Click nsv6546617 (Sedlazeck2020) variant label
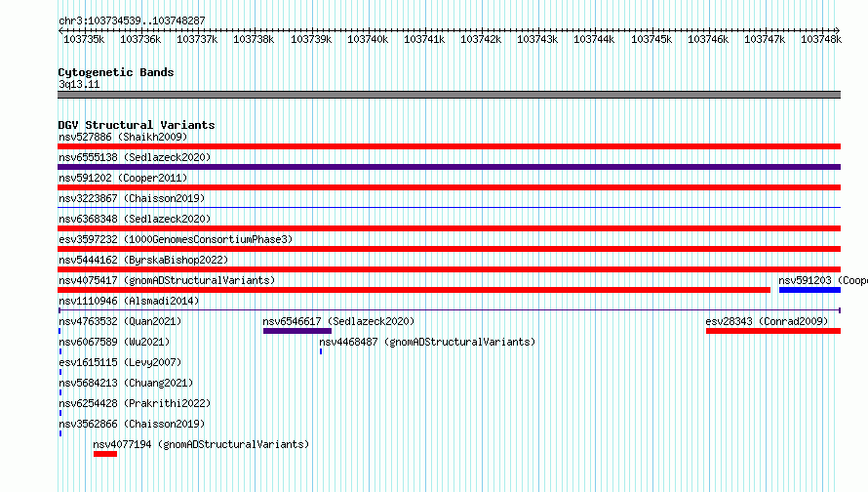The height and width of the screenshot is (492, 868). click(338, 321)
